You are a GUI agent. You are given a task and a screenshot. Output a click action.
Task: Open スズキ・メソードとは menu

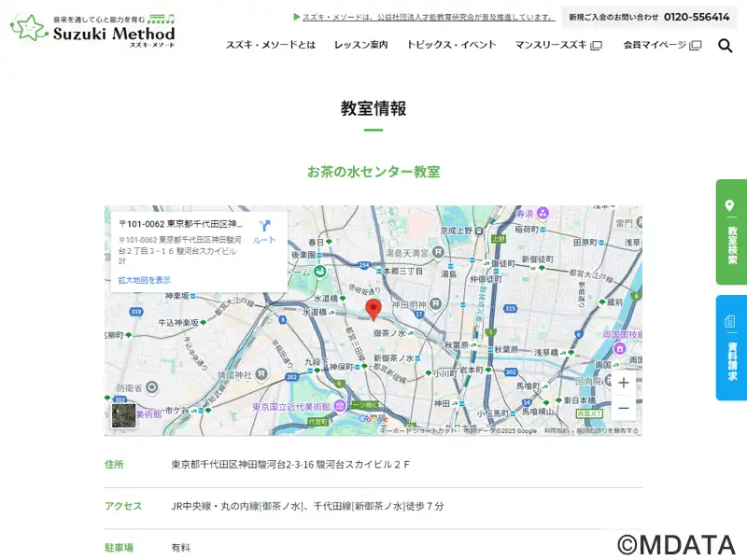(271, 45)
